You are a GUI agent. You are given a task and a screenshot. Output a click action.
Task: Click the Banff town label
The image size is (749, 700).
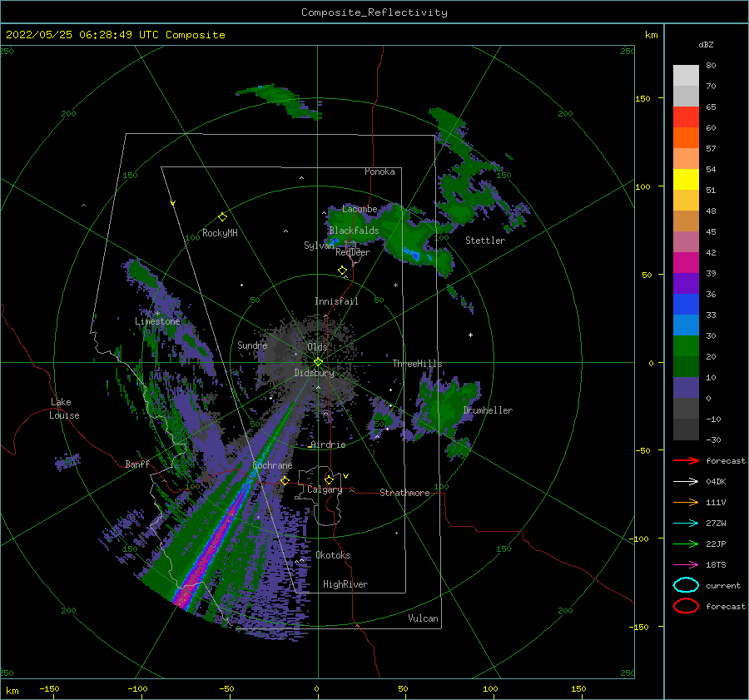point(137,464)
